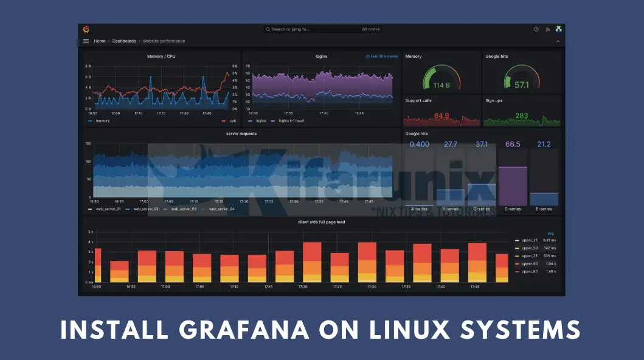This screenshot has height=360, width=644.
Task: Open the hamburger navigation menu
Action: [86, 41]
